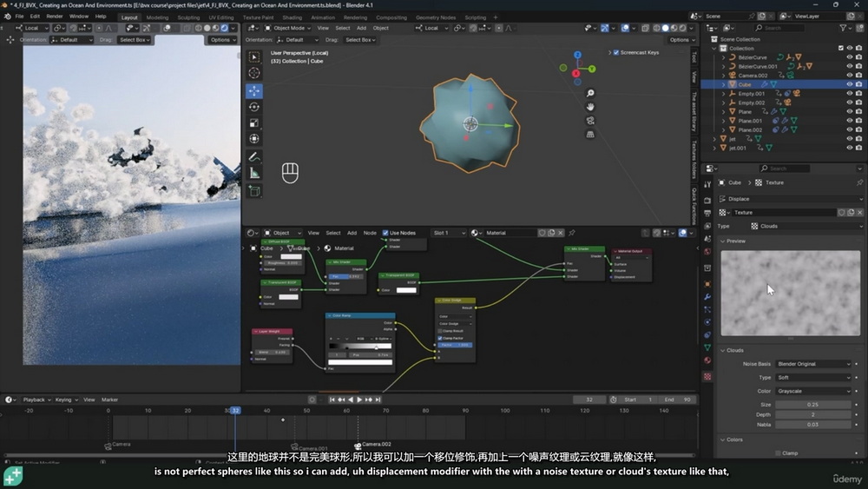Switch to the Geometry Nodes workspace tab
The width and height of the screenshot is (868, 489).
(x=436, y=17)
